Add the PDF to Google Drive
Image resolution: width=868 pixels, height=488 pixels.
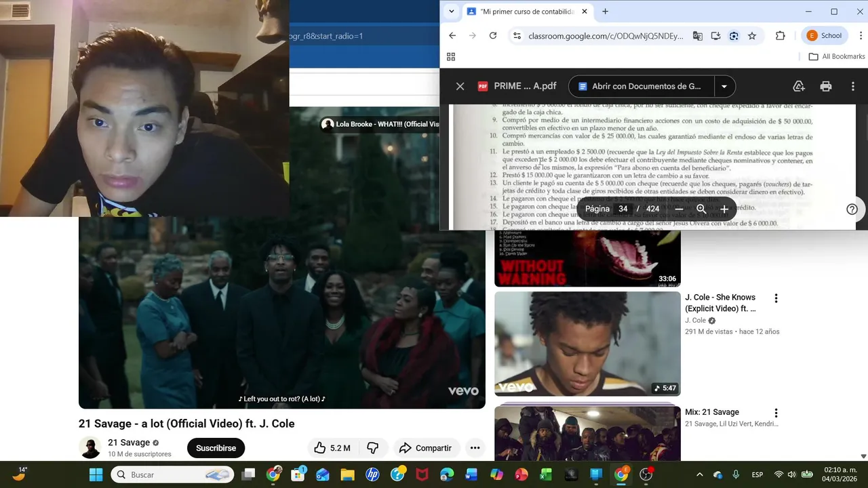point(799,86)
